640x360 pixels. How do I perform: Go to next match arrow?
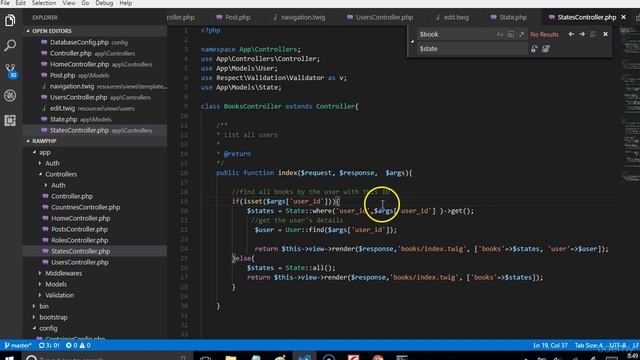coord(582,34)
